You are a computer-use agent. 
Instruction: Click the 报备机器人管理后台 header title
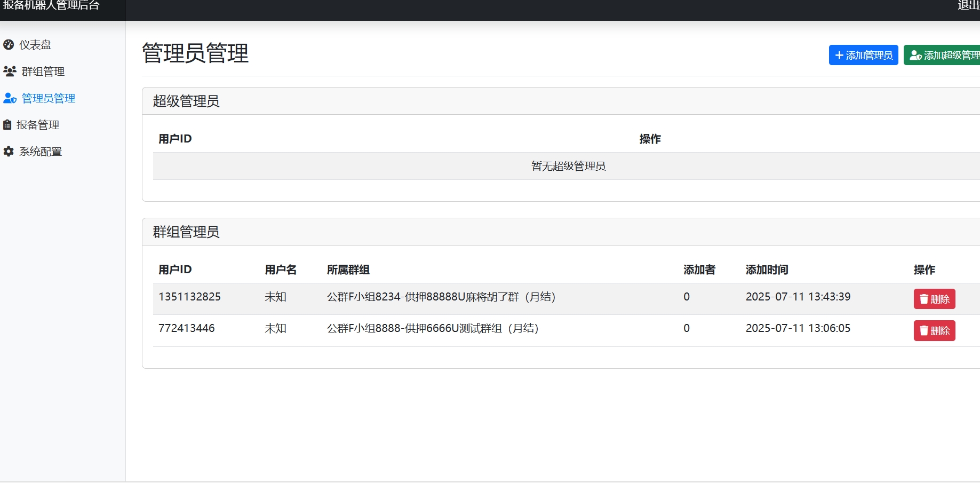coord(51,6)
